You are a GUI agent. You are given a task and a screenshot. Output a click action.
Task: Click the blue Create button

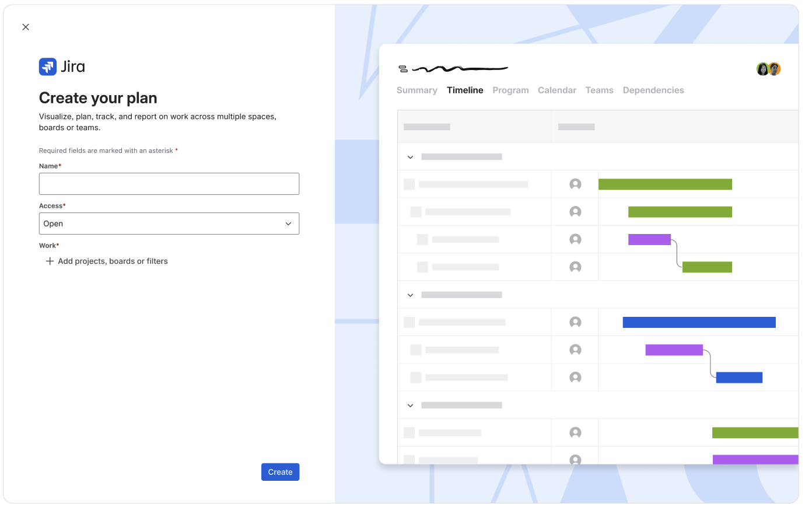pyautogui.click(x=280, y=472)
